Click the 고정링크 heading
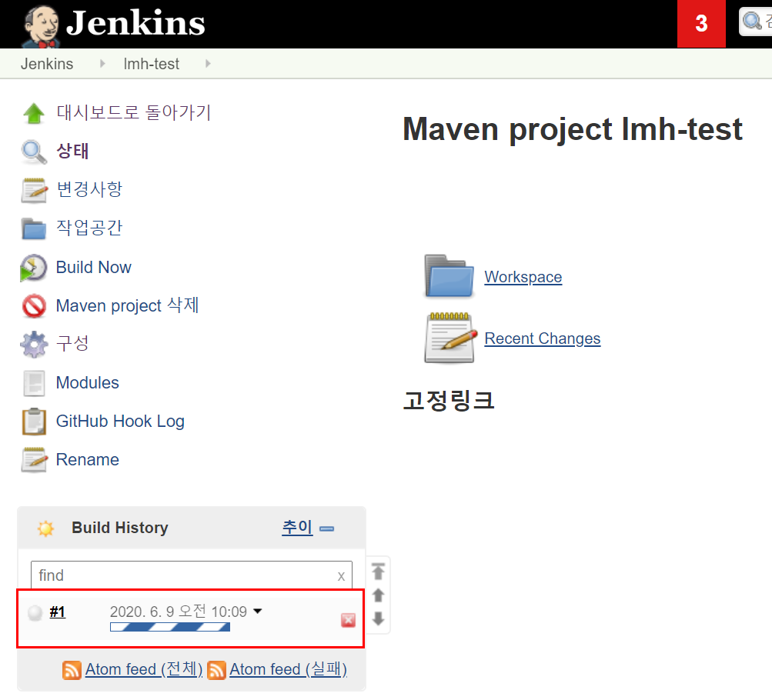772x700 pixels. 449,400
